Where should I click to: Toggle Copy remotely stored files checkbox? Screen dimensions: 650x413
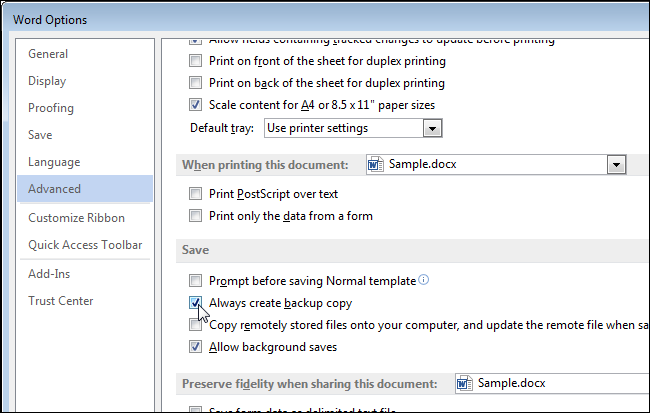[196, 325]
